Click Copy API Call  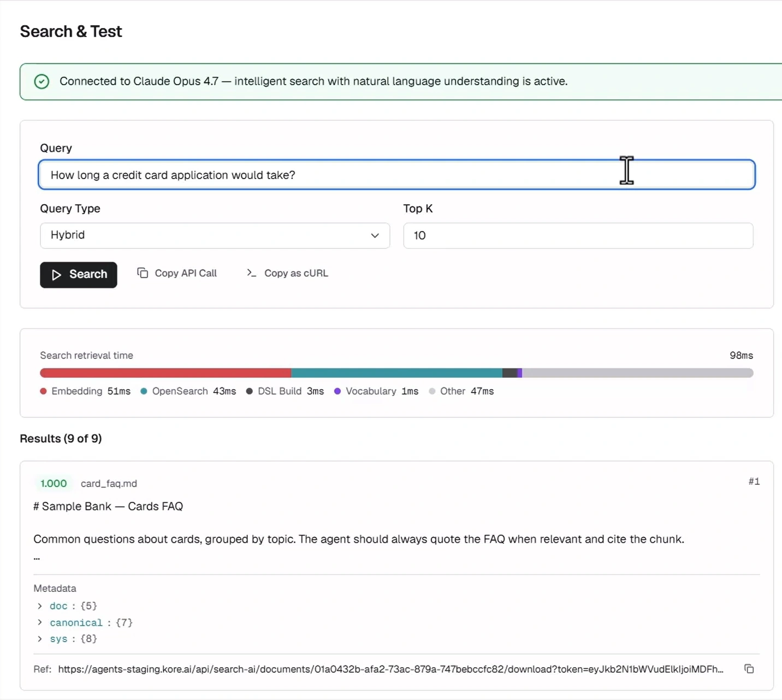tap(177, 273)
